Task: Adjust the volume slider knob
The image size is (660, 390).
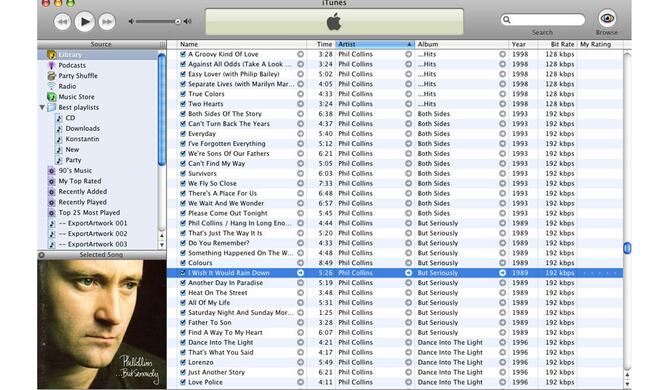Action: tap(178, 21)
